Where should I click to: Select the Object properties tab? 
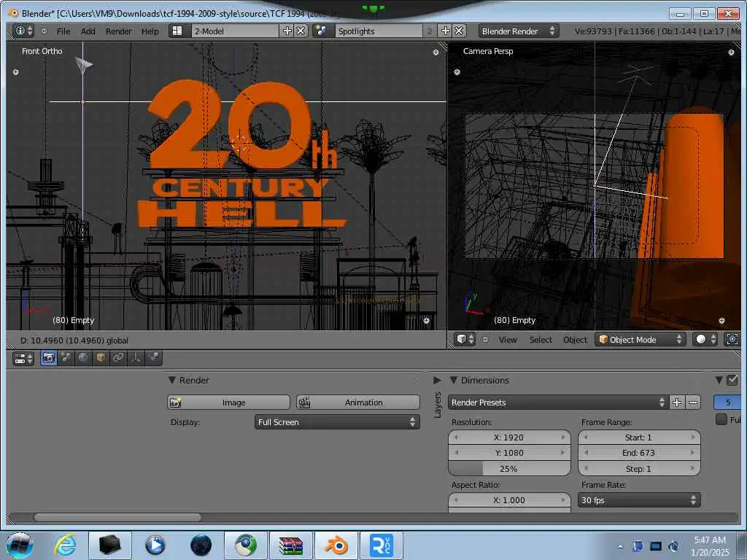(x=101, y=357)
